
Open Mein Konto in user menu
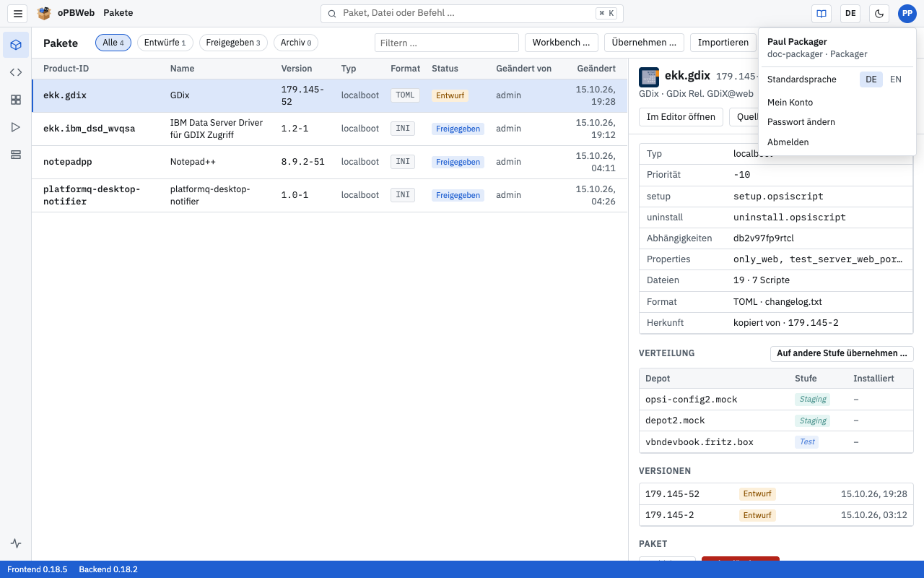(837, 103)
